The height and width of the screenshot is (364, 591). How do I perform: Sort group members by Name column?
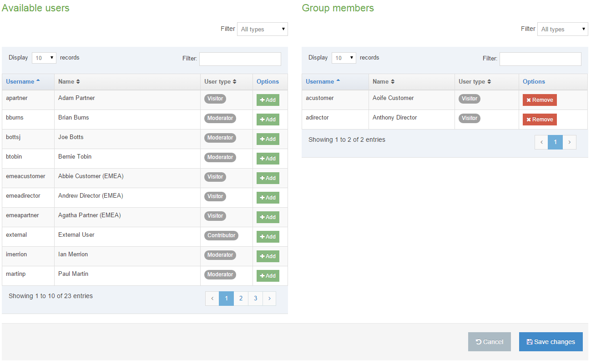[x=384, y=82]
